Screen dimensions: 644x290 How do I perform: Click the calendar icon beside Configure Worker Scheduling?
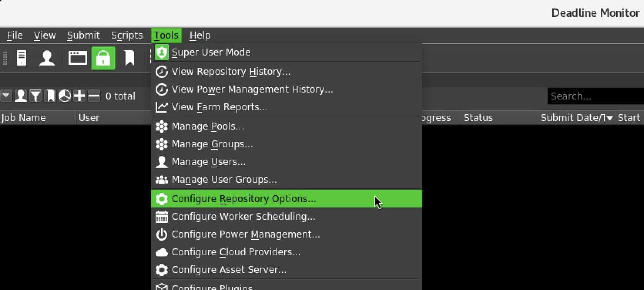tap(162, 217)
